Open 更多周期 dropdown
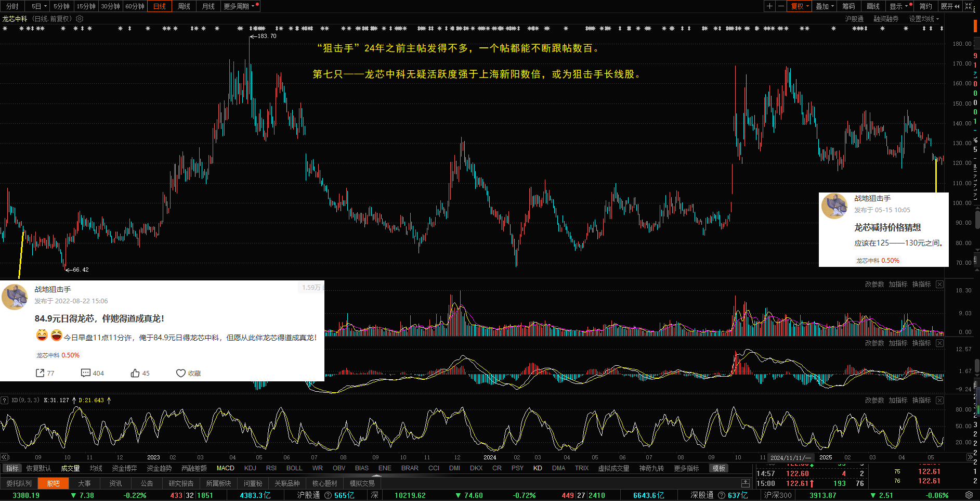 pyautogui.click(x=240, y=6)
